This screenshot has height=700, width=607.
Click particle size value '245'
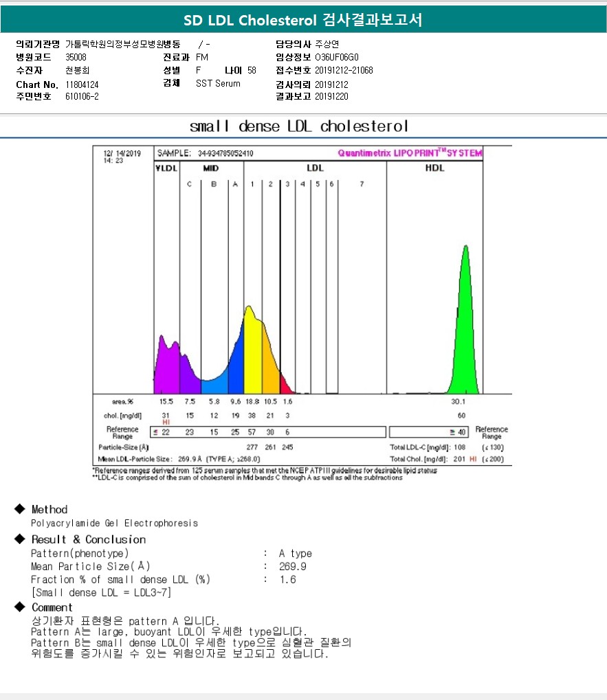coord(287,447)
